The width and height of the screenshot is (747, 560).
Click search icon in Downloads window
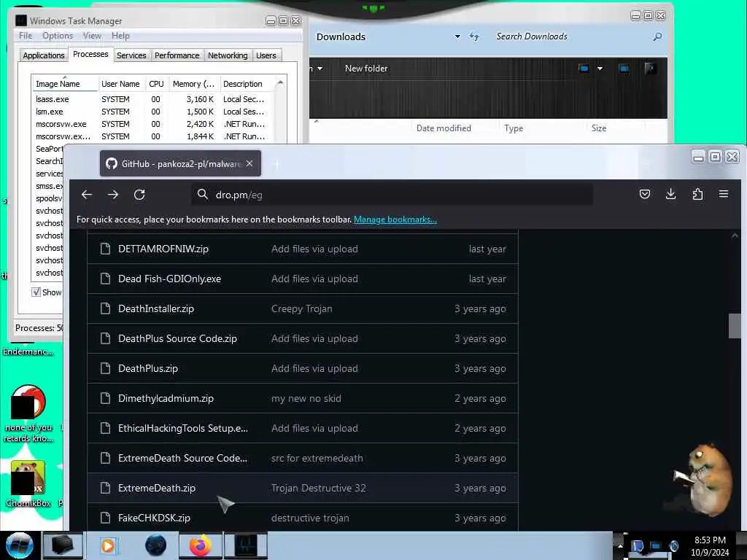pos(657,36)
